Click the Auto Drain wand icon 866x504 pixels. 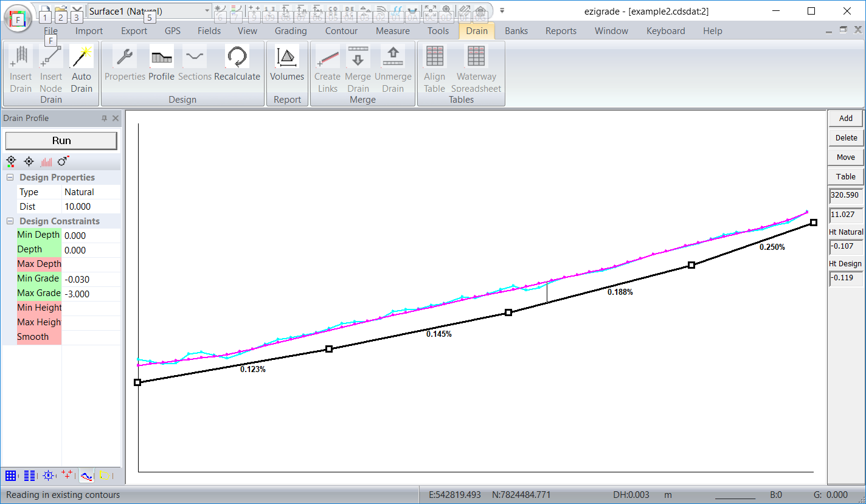[x=81, y=58]
